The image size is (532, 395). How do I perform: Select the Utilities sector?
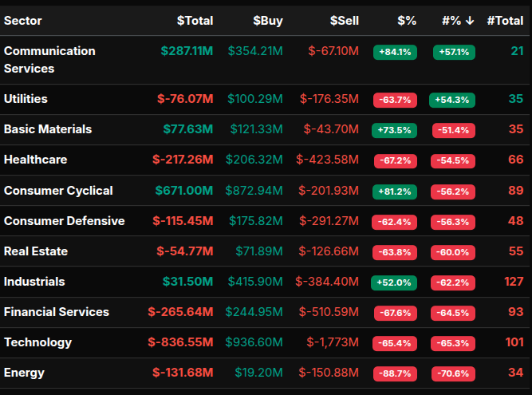[x=26, y=99]
